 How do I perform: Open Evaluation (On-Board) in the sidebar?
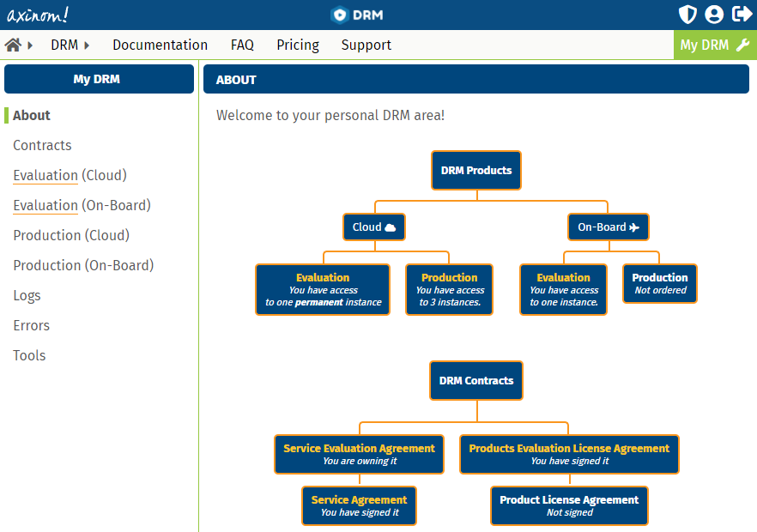pyautogui.click(x=82, y=205)
